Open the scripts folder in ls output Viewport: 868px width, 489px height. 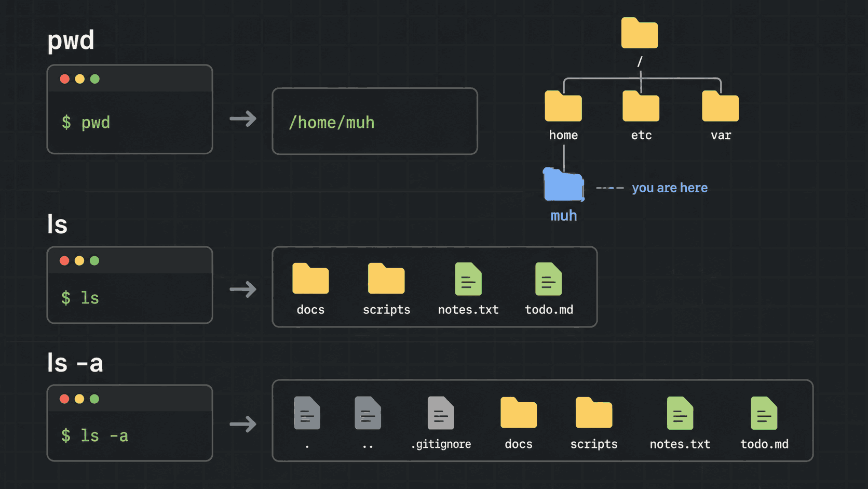[x=386, y=279]
